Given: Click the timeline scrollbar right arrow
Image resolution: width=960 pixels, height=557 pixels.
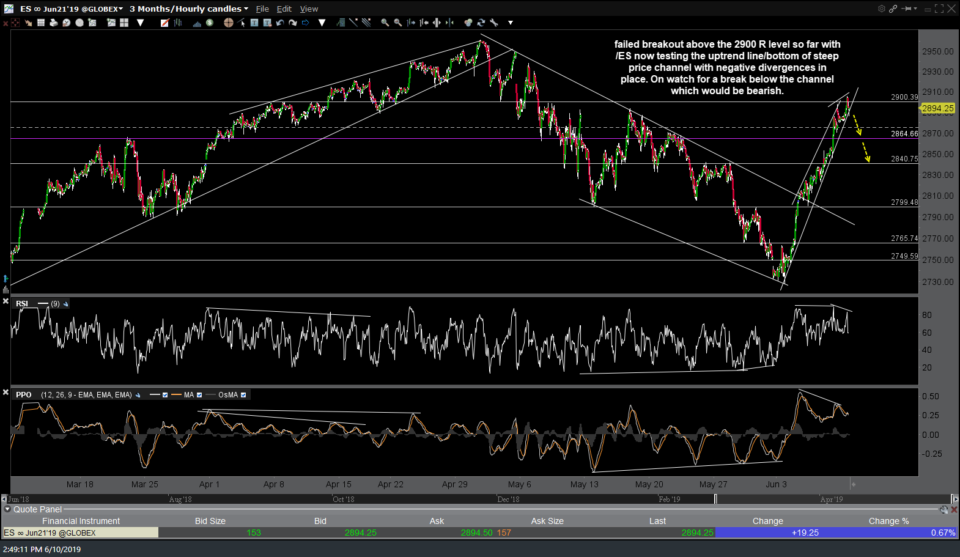Looking at the screenshot, I should coord(954,499).
